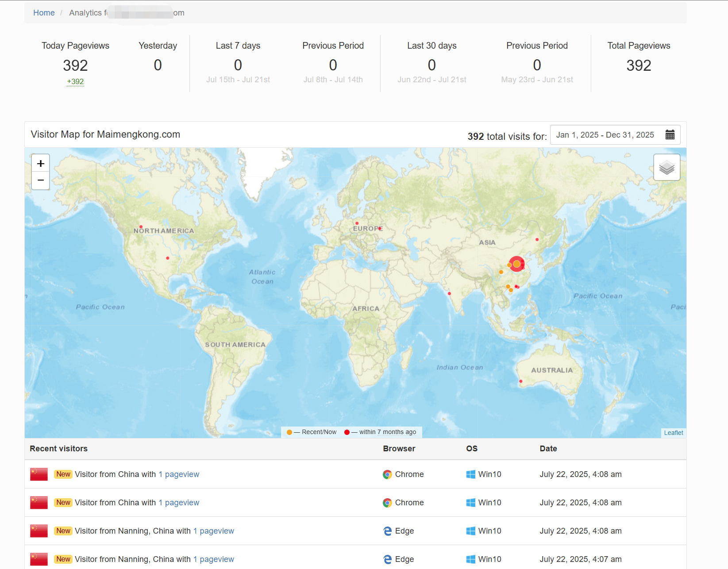Open the Jan 1, 2025 - Dec 31, 2025 date range
Viewport: 728px width, 569px height.
[x=605, y=135]
